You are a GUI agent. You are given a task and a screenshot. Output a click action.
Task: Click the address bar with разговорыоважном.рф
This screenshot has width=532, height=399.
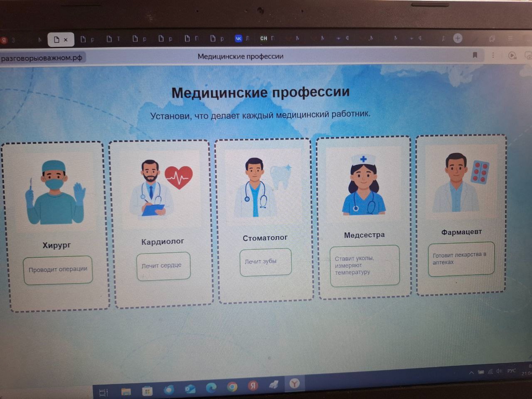click(42, 57)
